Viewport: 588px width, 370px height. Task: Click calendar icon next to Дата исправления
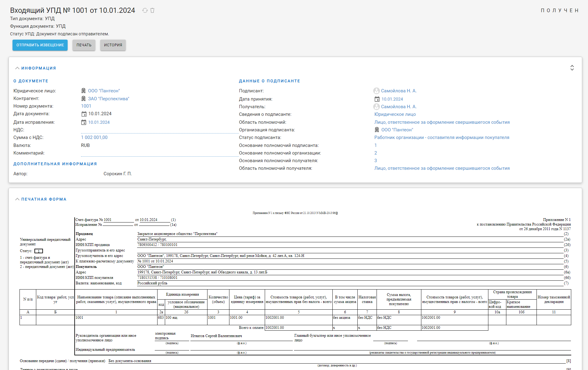[84, 122]
